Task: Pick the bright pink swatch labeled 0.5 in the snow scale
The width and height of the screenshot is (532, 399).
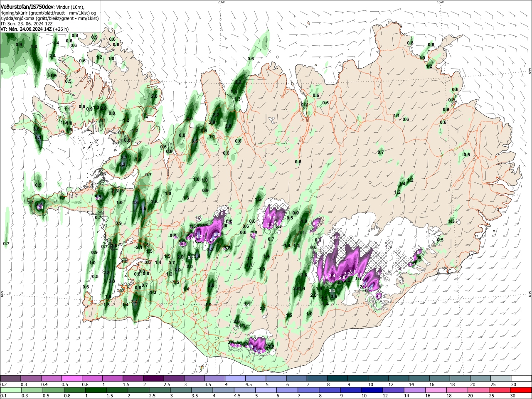Action: [x=71, y=379]
